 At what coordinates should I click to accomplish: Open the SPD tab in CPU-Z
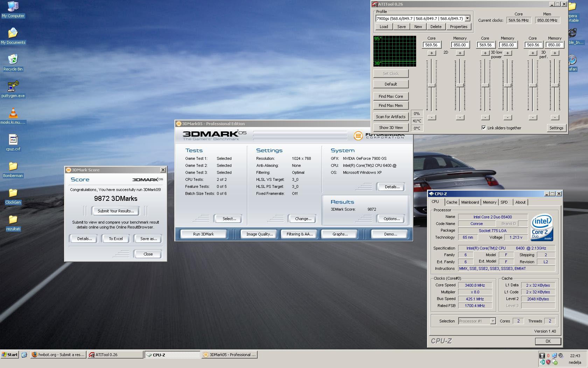(x=504, y=202)
